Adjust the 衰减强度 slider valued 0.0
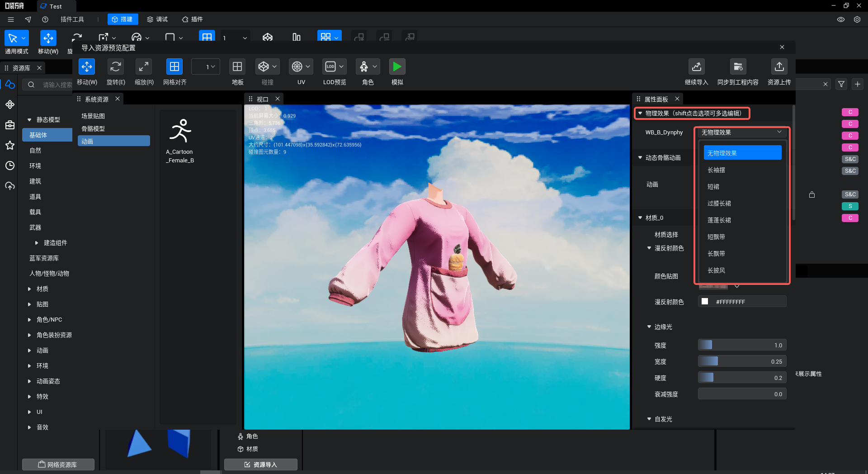 pyautogui.click(x=742, y=394)
